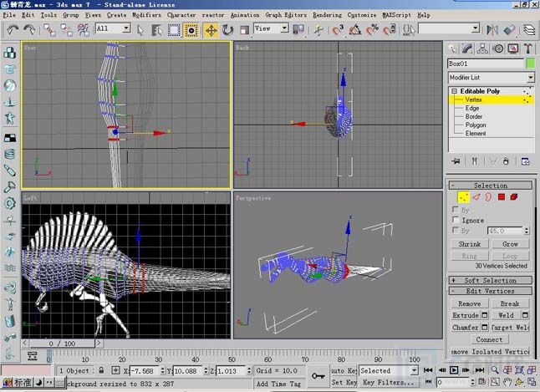Open the Modifiers menu
The image size is (540, 392).
point(146,15)
